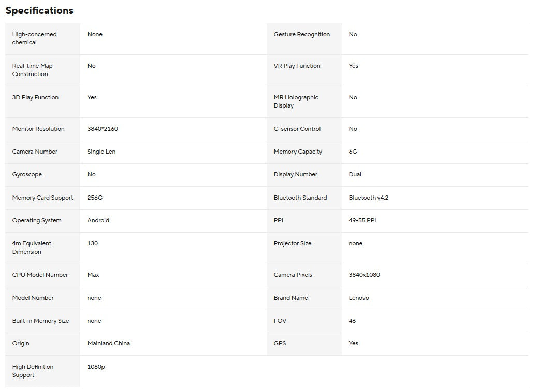Click the FOV value 46
Screen dimensions: 538x392
point(352,321)
